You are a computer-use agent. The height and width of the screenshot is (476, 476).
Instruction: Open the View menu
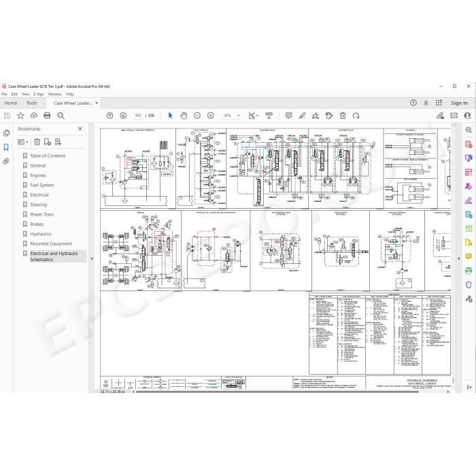pos(26,94)
